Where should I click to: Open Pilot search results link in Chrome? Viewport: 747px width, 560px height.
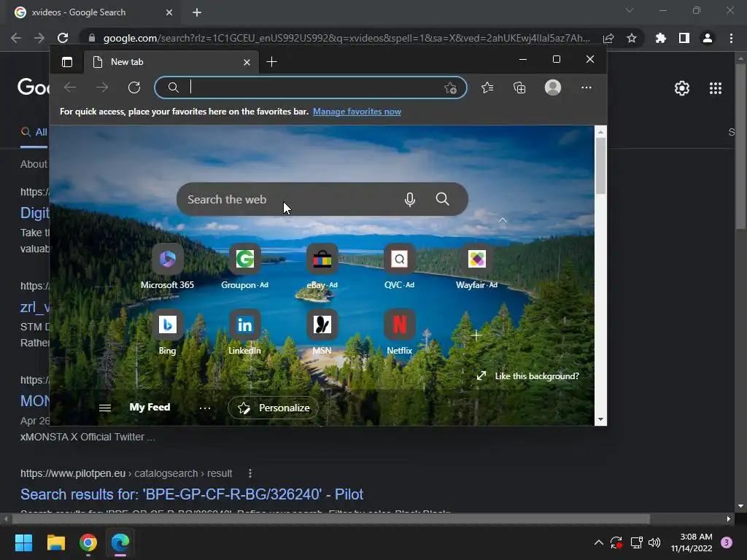(x=192, y=494)
